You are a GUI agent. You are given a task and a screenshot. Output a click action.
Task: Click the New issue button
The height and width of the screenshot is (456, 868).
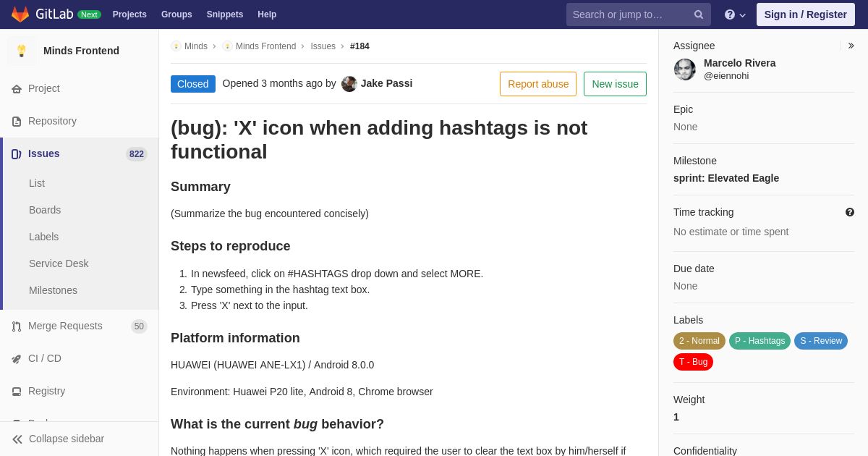(615, 84)
